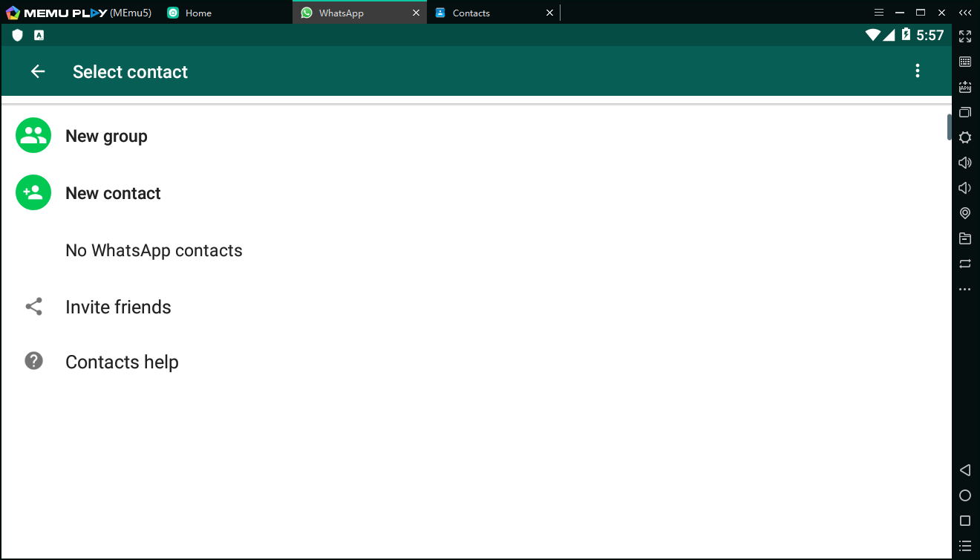Tap the back arrow in Select contact header
This screenshot has width=980, height=560.
pos(38,71)
